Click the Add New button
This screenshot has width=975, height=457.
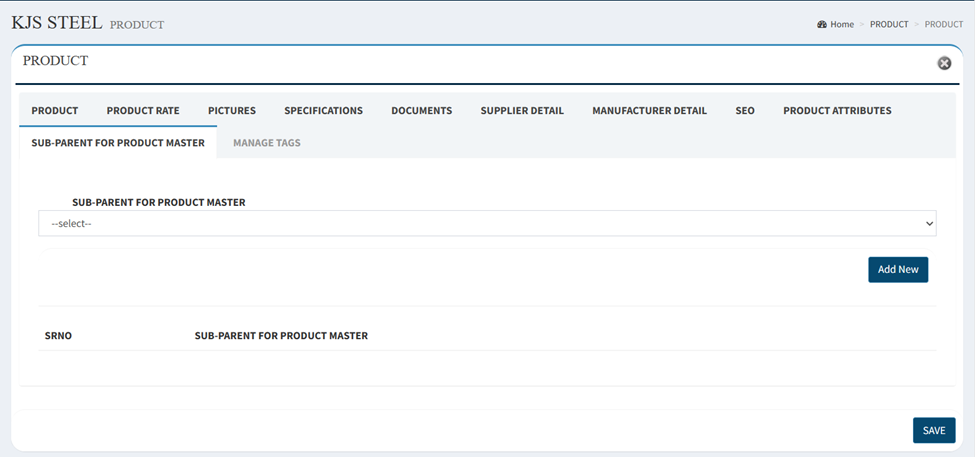point(898,270)
